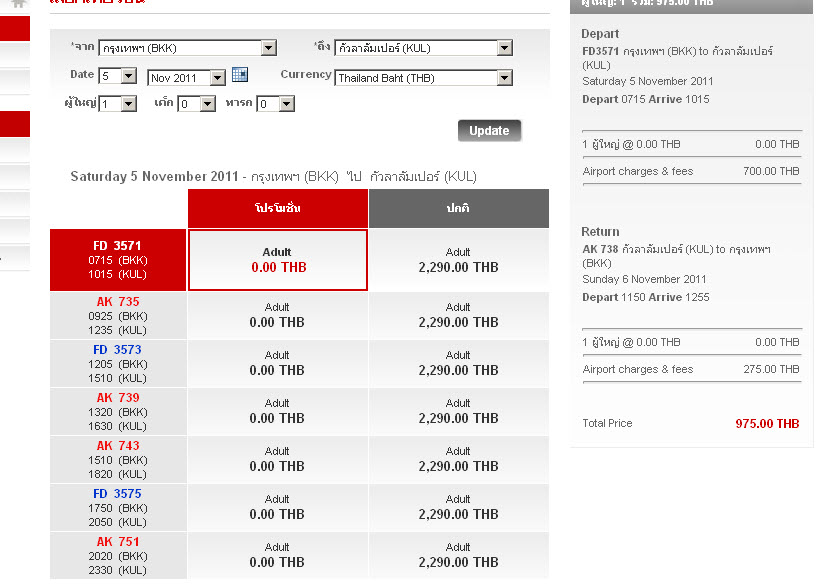The height and width of the screenshot is (584, 822).
Task: Click the Sunday 6 November 2011 return date
Action: 644,279
